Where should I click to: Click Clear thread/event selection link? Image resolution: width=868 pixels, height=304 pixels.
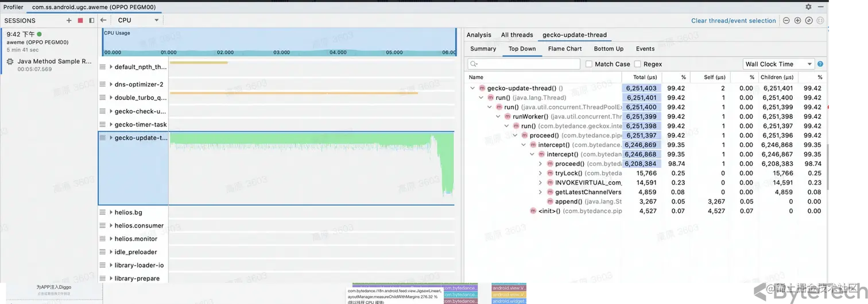coord(733,21)
